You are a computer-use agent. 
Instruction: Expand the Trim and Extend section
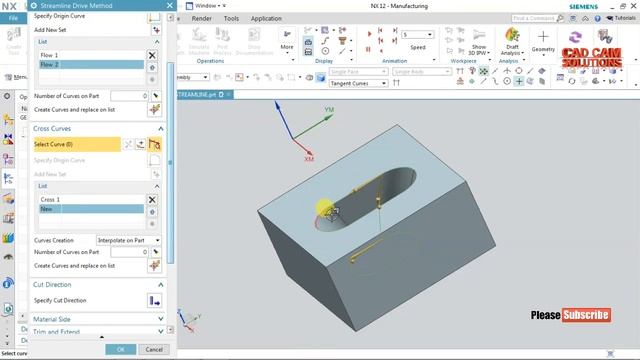point(161,331)
